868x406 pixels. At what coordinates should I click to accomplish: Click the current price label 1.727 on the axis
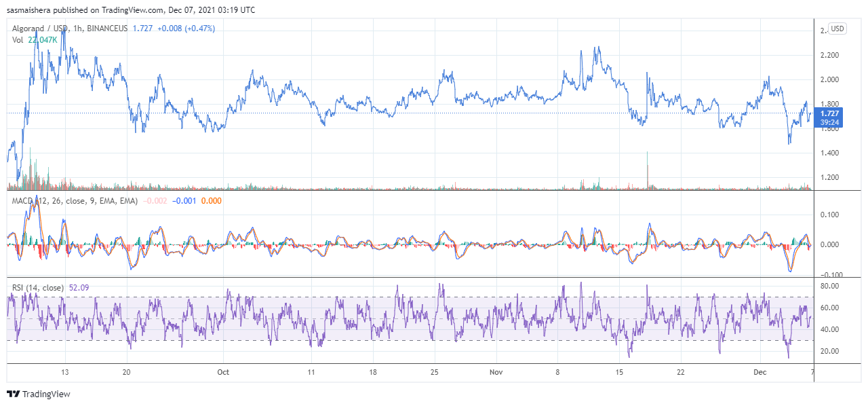[828, 113]
